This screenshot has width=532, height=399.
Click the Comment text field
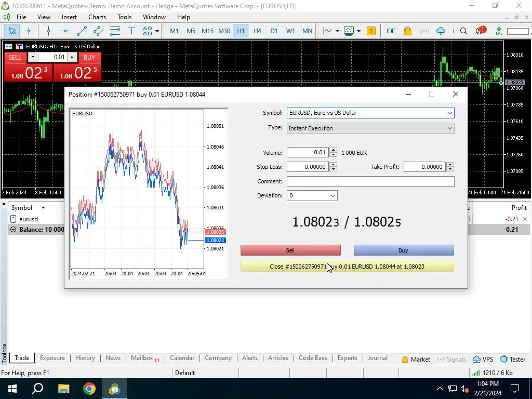tap(370, 181)
